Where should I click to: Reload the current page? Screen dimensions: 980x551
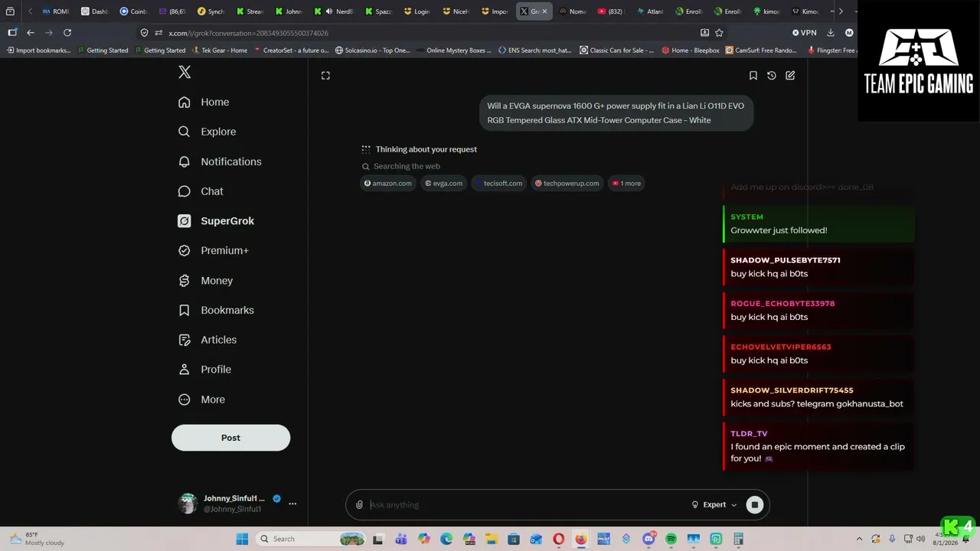click(67, 33)
